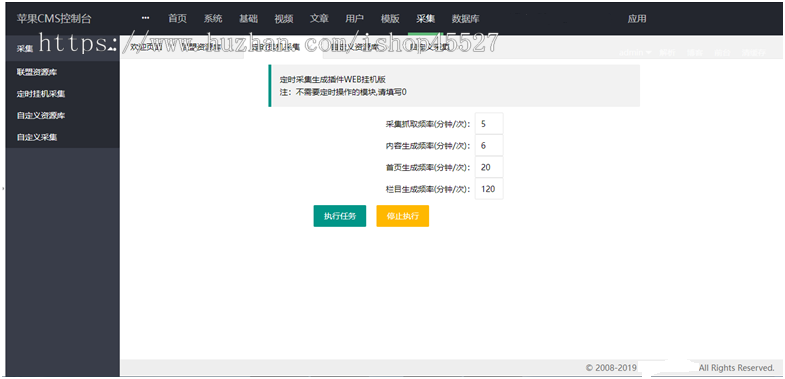Open the 用户 top menu
This screenshot has height=379, width=785.
click(354, 19)
